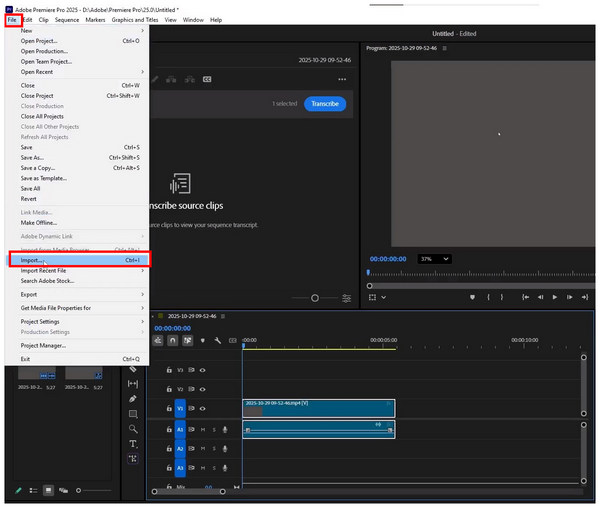This screenshot has width=600, height=508.
Task: Open Program monitor panel menu icon
Action: pyautogui.click(x=445, y=48)
